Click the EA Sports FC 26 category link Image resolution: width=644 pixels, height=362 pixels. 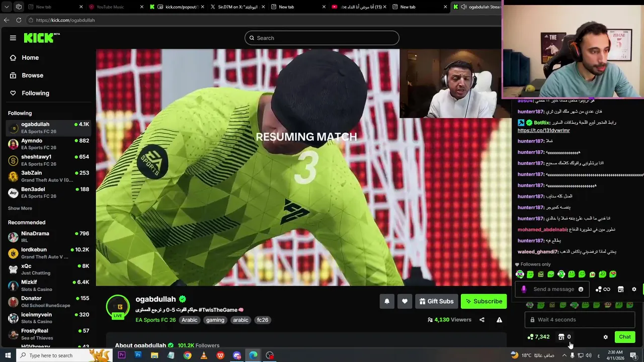[x=155, y=320]
